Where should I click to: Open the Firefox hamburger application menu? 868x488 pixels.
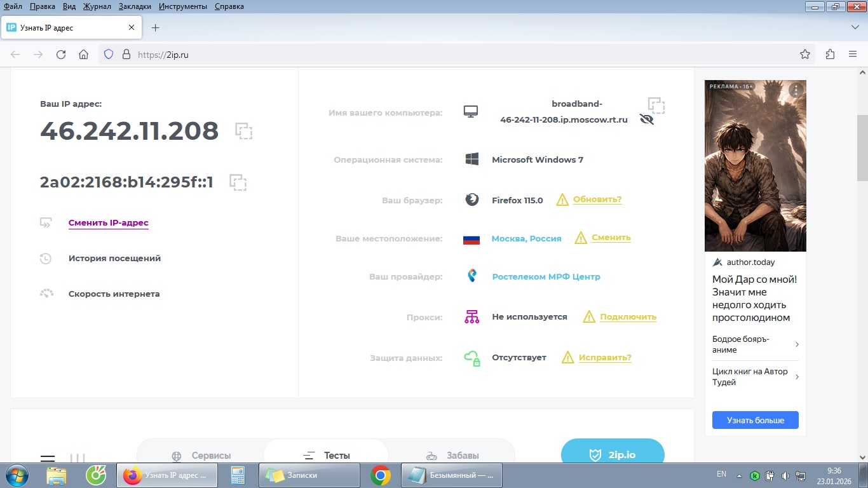(853, 55)
